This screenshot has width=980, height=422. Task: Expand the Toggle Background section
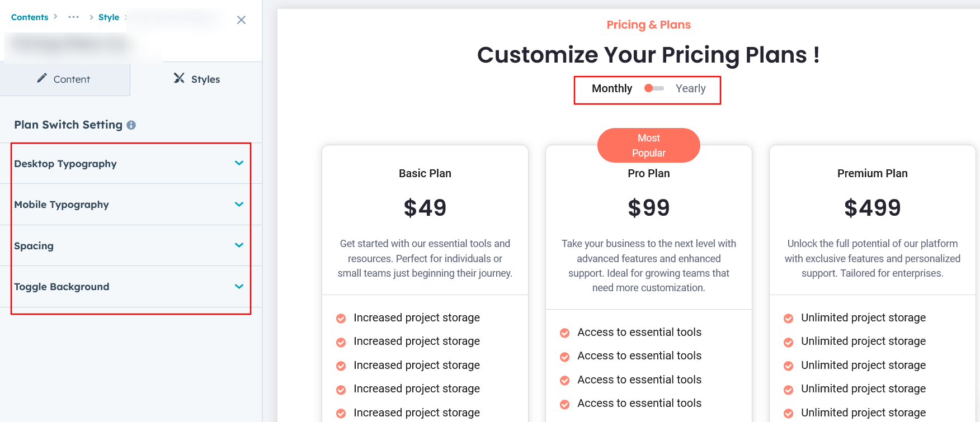coord(239,287)
